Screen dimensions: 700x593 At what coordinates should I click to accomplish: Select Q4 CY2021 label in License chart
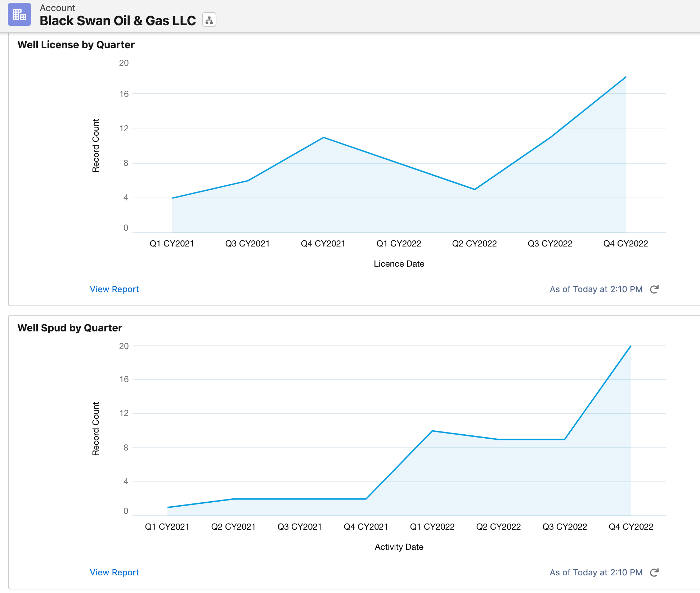point(323,244)
